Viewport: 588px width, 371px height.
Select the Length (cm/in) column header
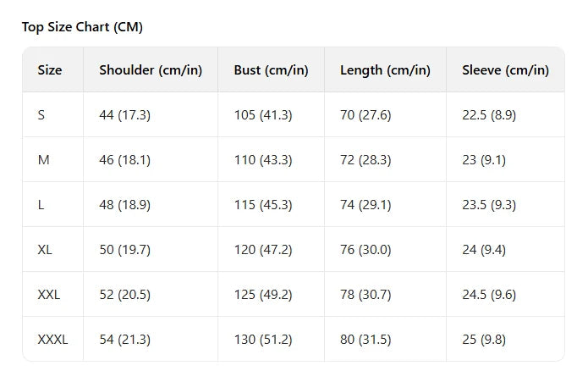coord(385,70)
